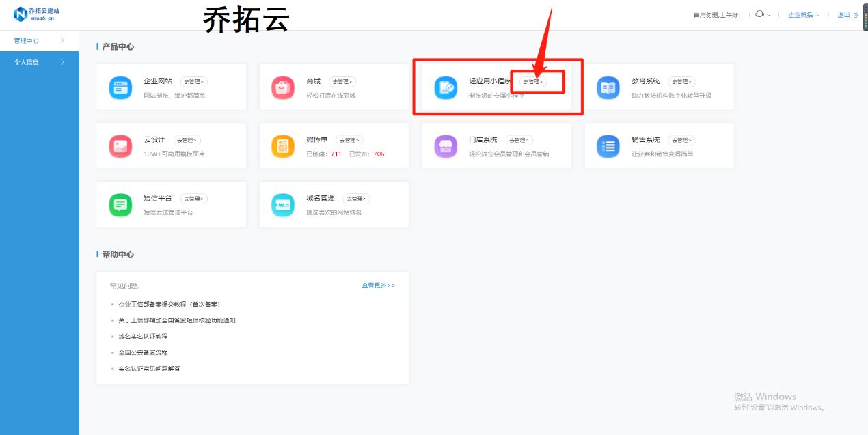The height and width of the screenshot is (435, 868).
Task: Open the 门店系统 store system icon
Action: (x=446, y=145)
